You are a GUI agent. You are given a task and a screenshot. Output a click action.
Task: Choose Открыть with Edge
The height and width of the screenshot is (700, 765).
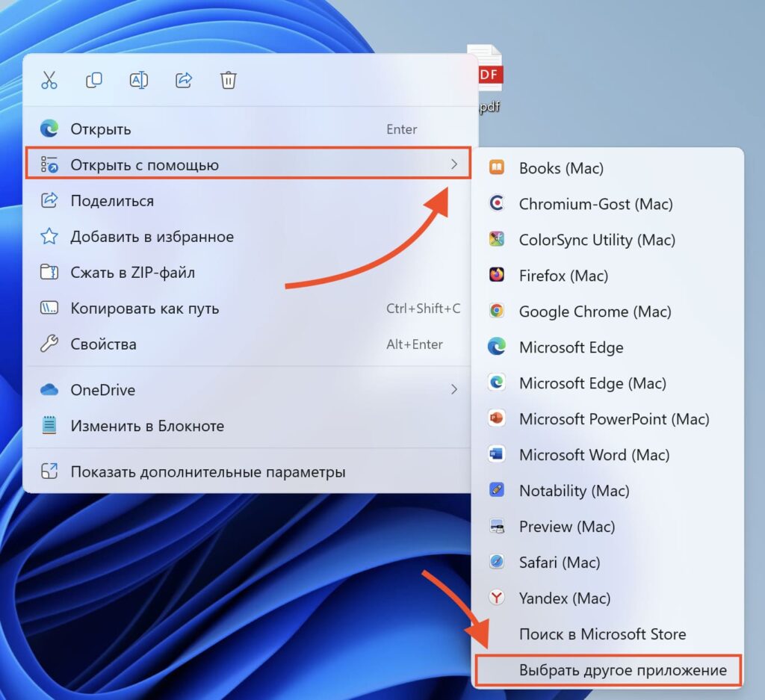pyautogui.click(x=247, y=129)
